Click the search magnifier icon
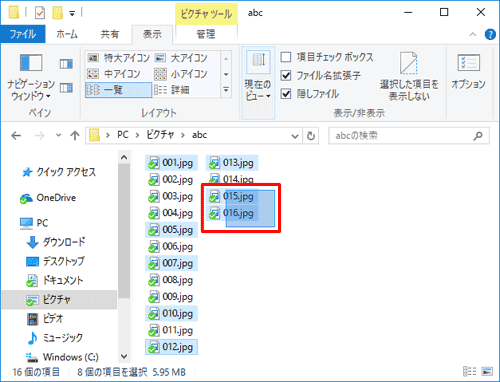The width and height of the screenshot is (500, 382). click(x=478, y=136)
